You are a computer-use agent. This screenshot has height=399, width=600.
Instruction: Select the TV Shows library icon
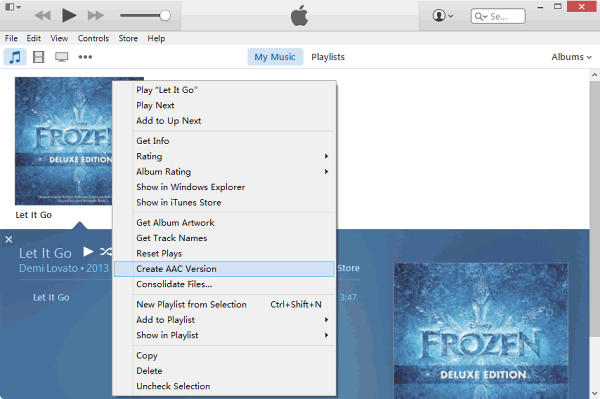click(x=62, y=57)
